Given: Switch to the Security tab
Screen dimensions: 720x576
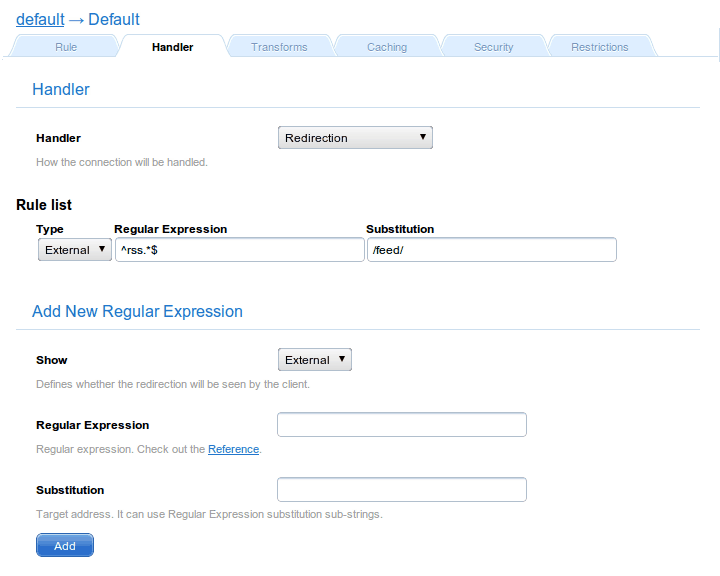Looking at the screenshot, I should pos(493,47).
